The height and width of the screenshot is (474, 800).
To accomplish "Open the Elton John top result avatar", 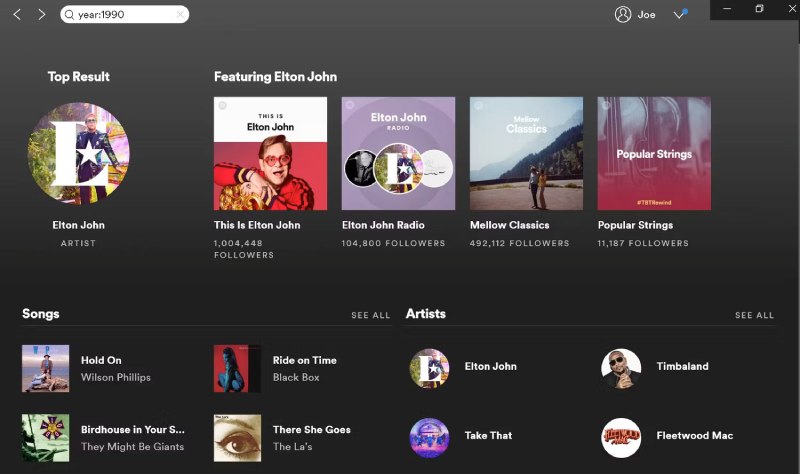I will [x=78, y=153].
